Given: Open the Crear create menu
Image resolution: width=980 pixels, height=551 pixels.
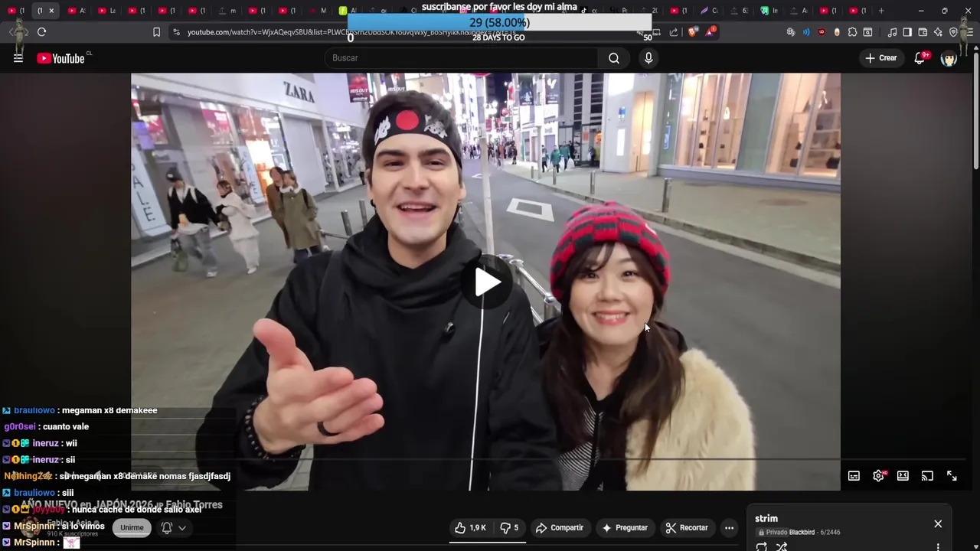Looking at the screenshot, I should click(x=880, y=58).
